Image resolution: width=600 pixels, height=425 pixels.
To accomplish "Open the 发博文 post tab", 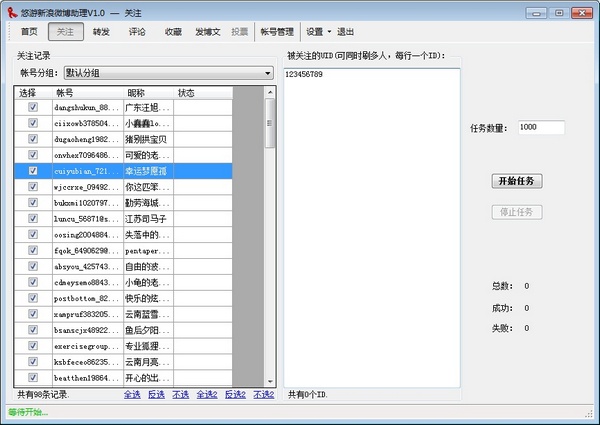I will (x=208, y=32).
